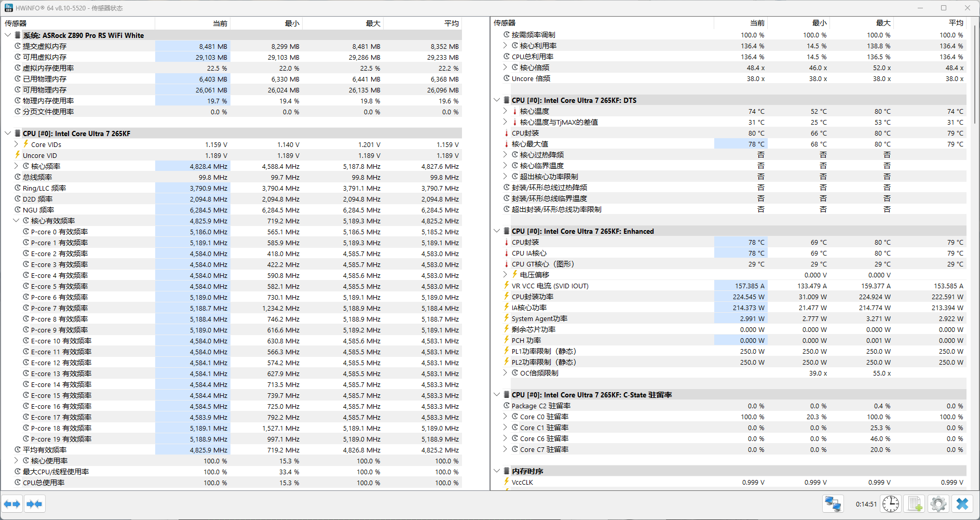Collapse the 内存时序 section

497,471
